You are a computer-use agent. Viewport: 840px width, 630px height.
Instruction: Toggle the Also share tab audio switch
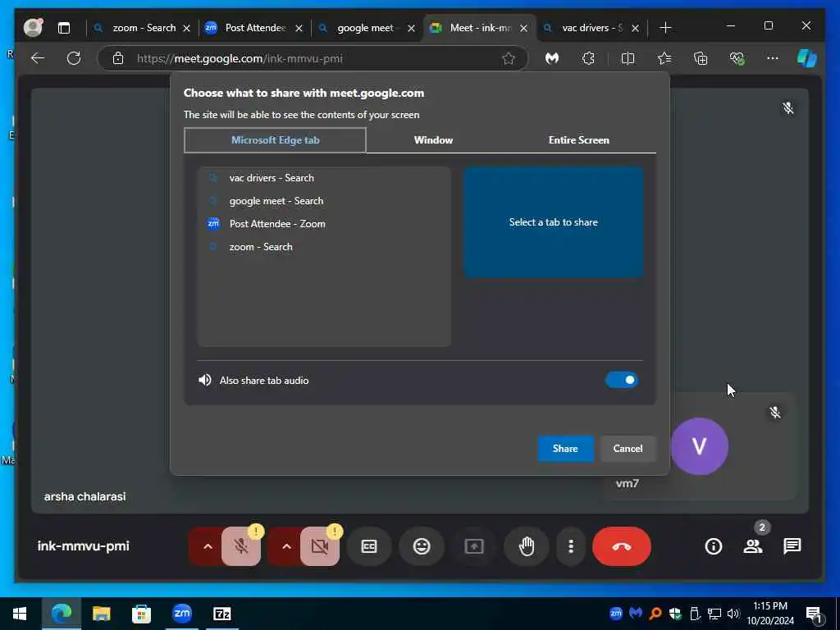tap(622, 381)
